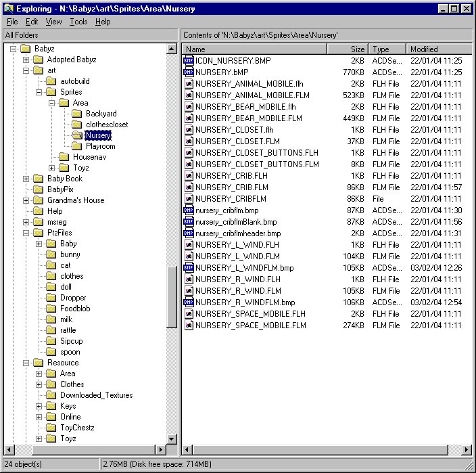Click the NURSERY_SPACE_MOBILE.FLM file icon

click(189, 325)
